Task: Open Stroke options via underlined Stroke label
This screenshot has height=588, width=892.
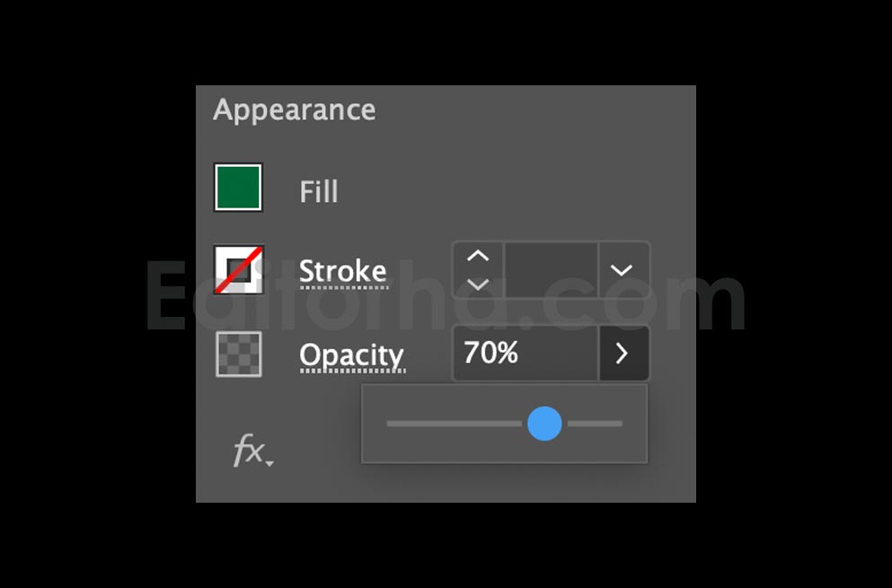Action: (343, 271)
